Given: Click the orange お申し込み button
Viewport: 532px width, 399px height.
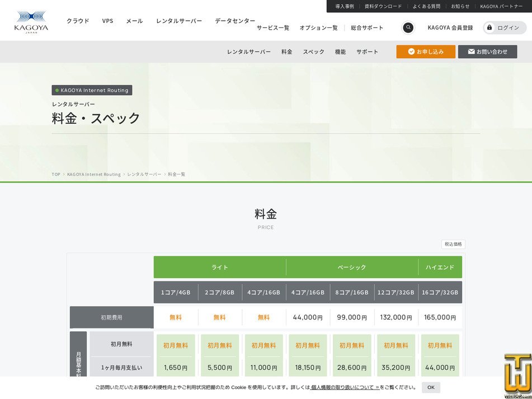Looking at the screenshot, I should click(x=426, y=51).
